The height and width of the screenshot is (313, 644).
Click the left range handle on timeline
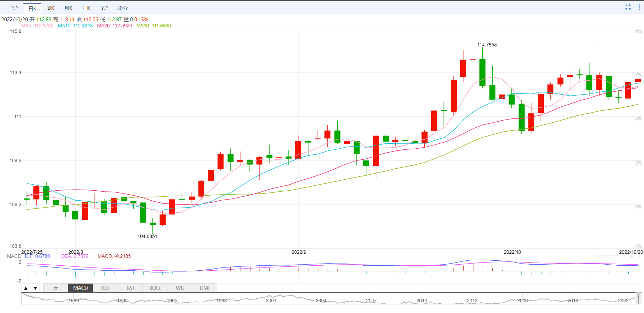click(636, 298)
